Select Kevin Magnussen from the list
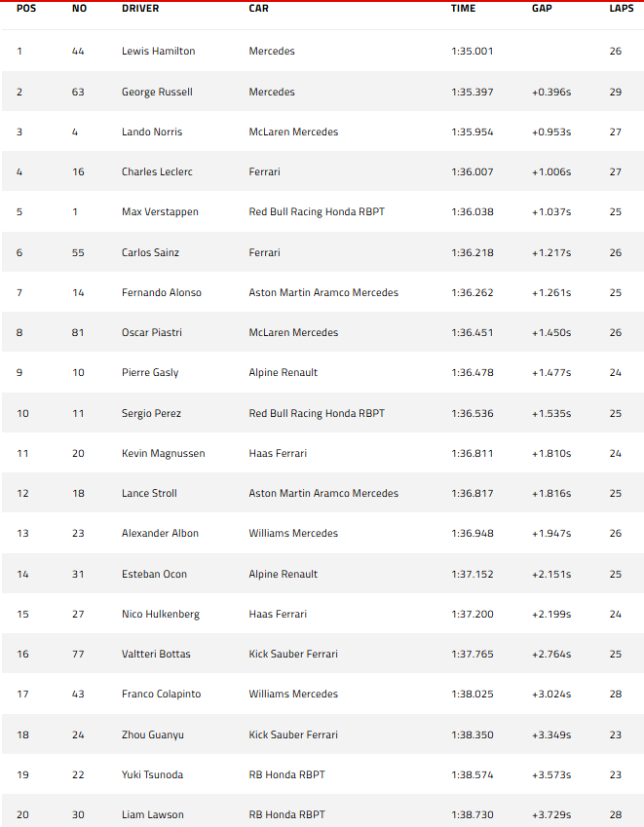644x827 pixels. pos(163,454)
